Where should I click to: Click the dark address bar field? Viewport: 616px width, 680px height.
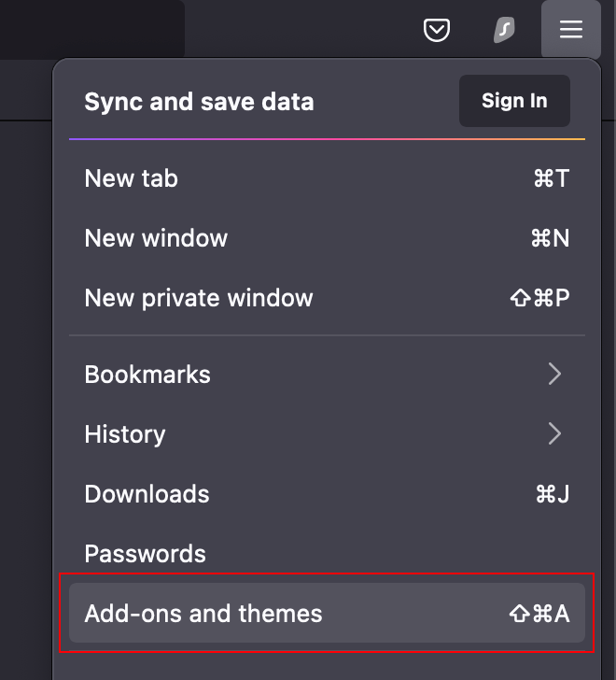click(x=91, y=29)
